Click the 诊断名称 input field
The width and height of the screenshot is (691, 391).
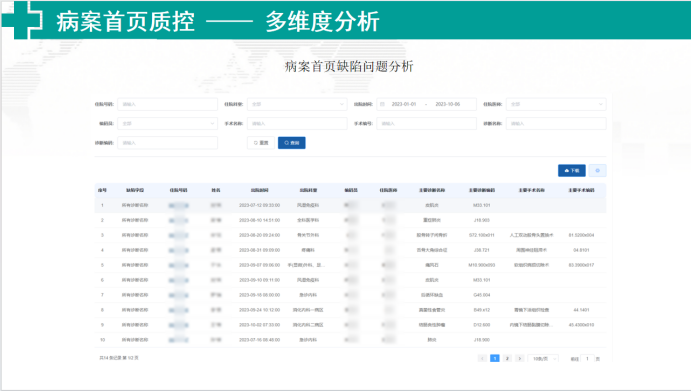556,123
